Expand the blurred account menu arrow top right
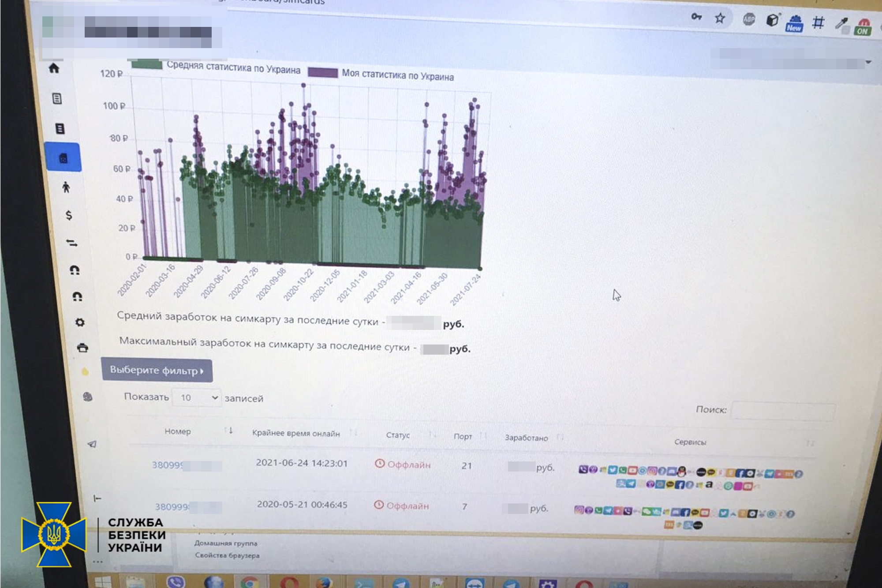 pyautogui.click(x=868, y=63)
